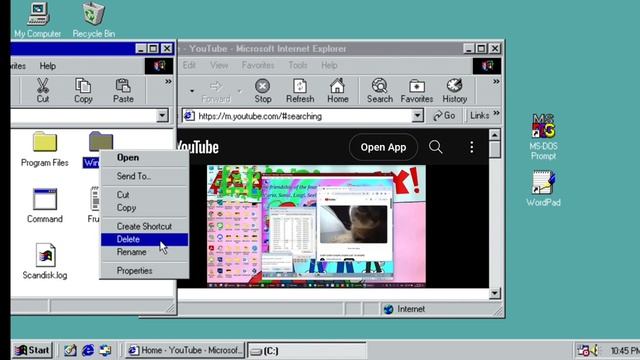640x360 pixels.
Task: Select the Program Files folder
Action: pyautogui.click(x=44, y=149)
